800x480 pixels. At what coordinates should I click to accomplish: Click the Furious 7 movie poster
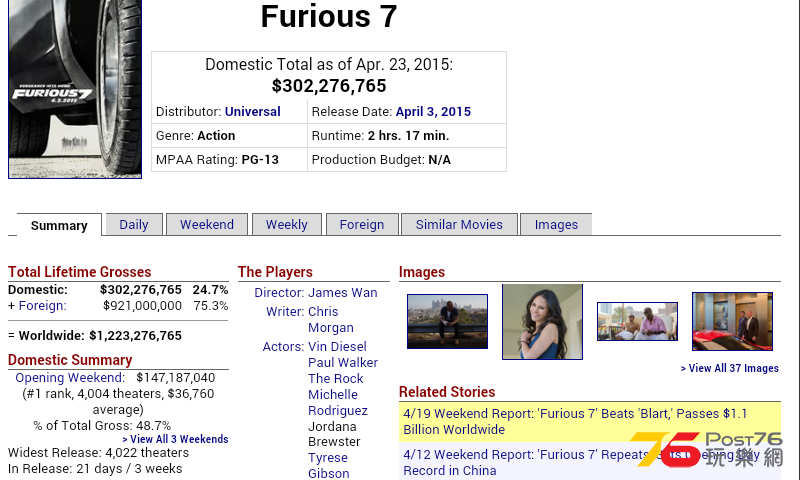75,90
